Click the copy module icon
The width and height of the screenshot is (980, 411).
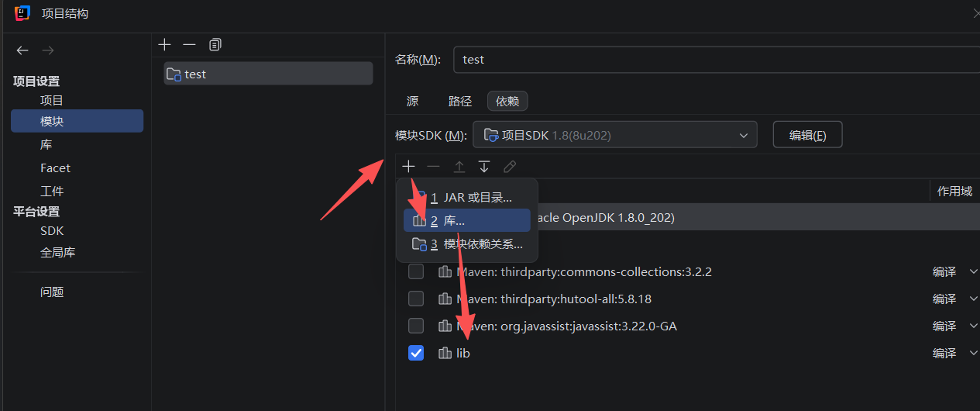click(x=215, y=45)
